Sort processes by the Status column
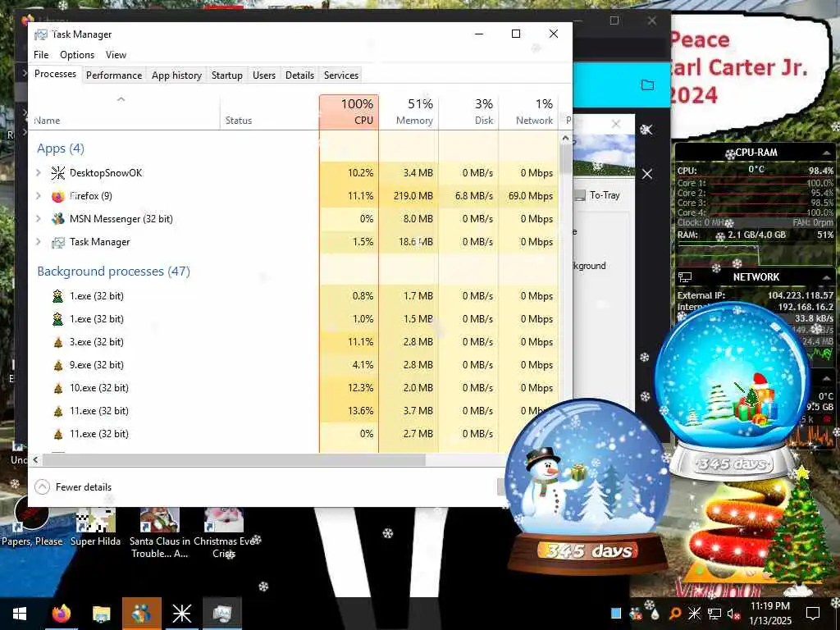Image resolution: width=840 pixels, height=630 pixels. coord(269,112)
